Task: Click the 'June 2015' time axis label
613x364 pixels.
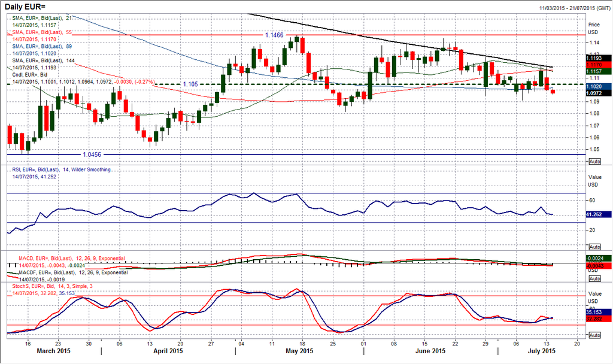Action: (x=430, y=351)
